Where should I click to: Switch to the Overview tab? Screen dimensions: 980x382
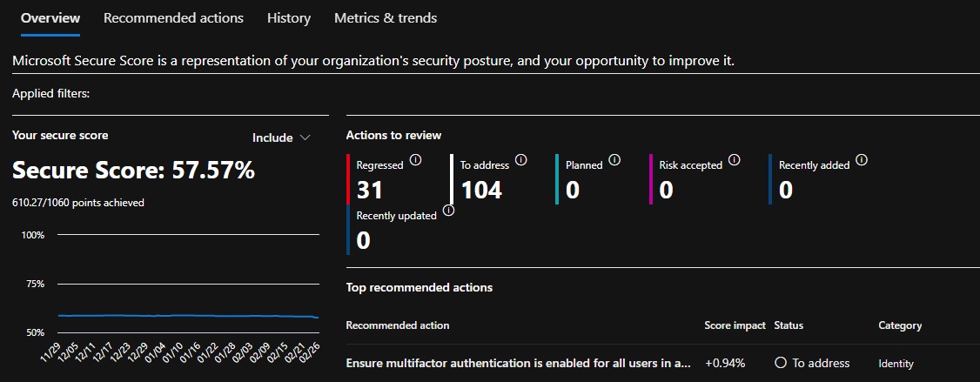(x=50, y=18)
